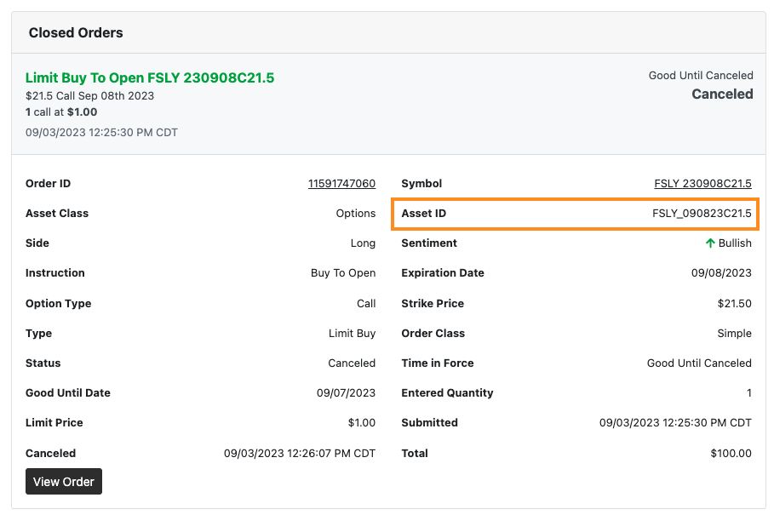The image size is (774, 532).
Task: Click the green Bullish up-arrow icon
Action: click(x=710, y=243)
